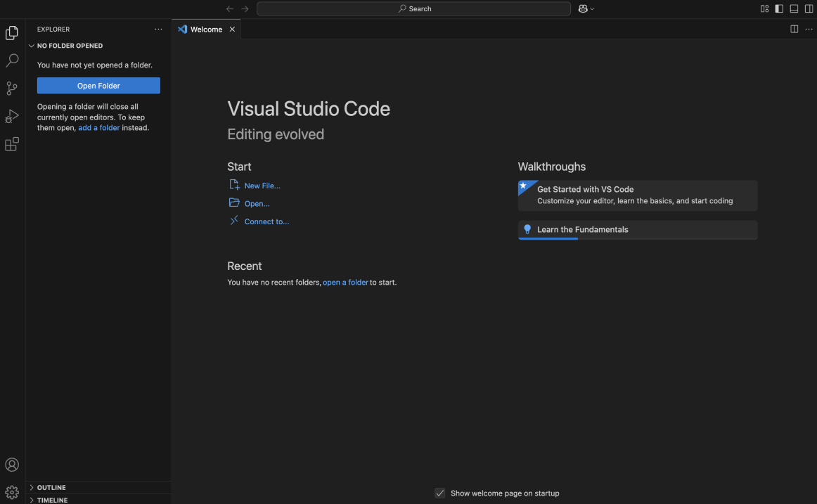817x504 pixels.
Task: Click the lightbulb icon for Learn the Fundamentals
Action: [527, 230]
